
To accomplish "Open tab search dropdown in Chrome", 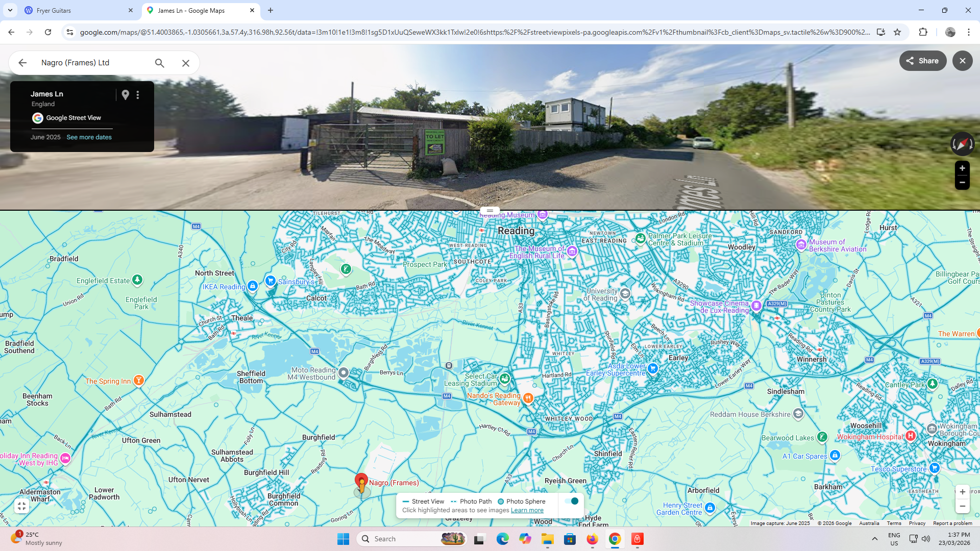I will 10,10.
